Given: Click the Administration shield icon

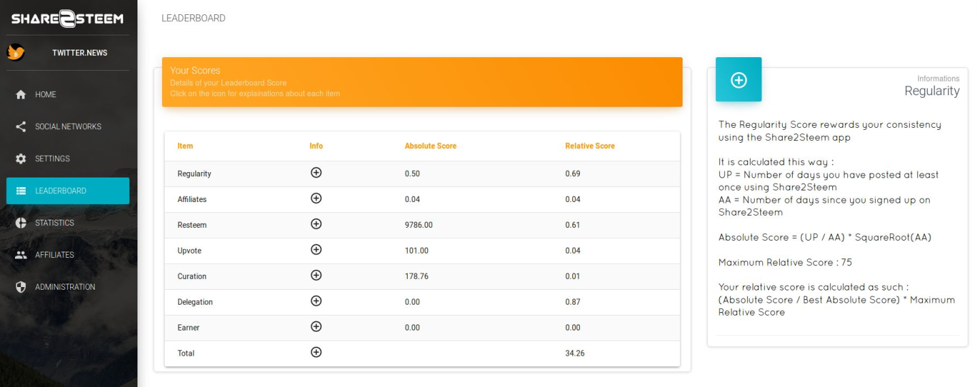Looking at the screenshot, I should pyautogui.click(x=21, y=287).
